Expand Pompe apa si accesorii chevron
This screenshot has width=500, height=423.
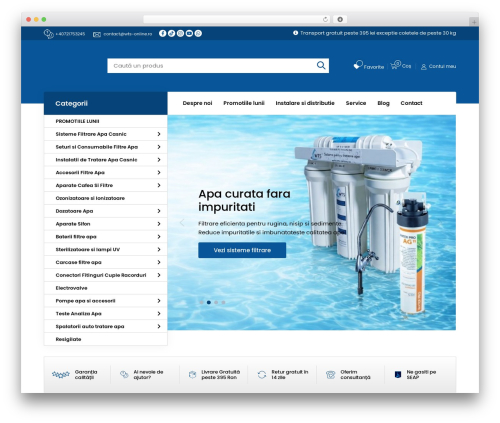point(159,301)
